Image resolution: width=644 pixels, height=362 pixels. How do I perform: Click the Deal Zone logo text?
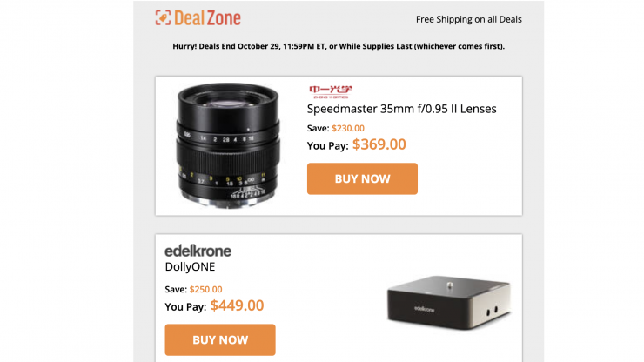(208, 18)
